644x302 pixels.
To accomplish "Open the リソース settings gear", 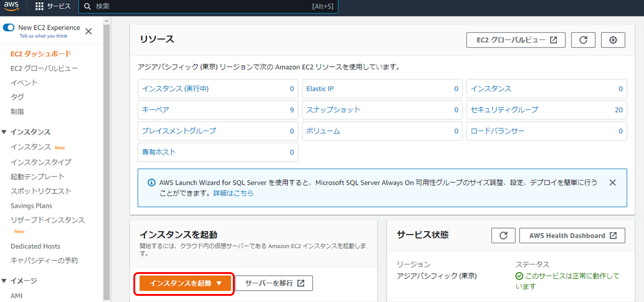I will [x=613, y=40].
